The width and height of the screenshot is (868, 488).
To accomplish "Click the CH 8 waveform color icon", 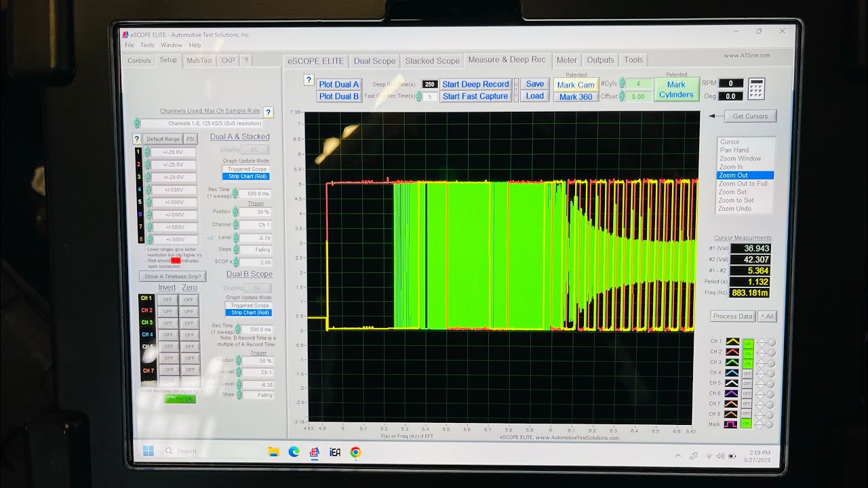I will tap(731, 413).
